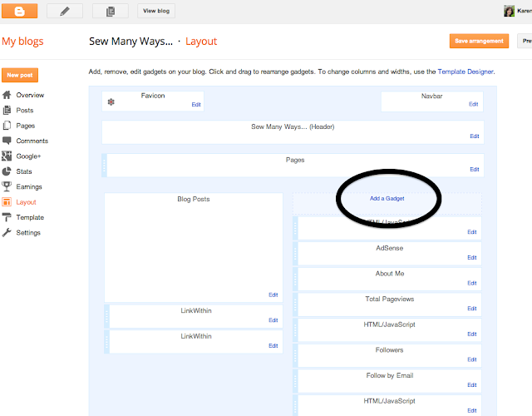Open Posts in the sidebar
The width and height of the screenshot is (532, 416).
[x=25, y=111]
